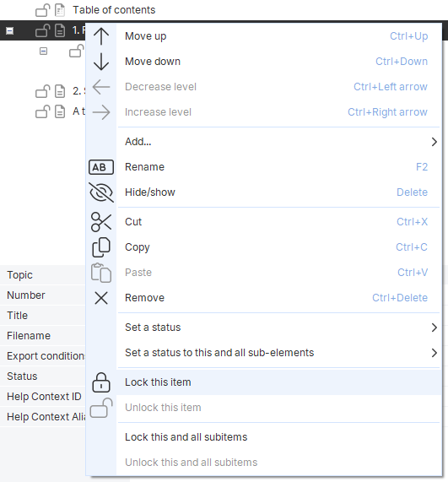Click the clipboard Paste icon
This screenshot has height=482, width=448.
[x=101, y=273]
